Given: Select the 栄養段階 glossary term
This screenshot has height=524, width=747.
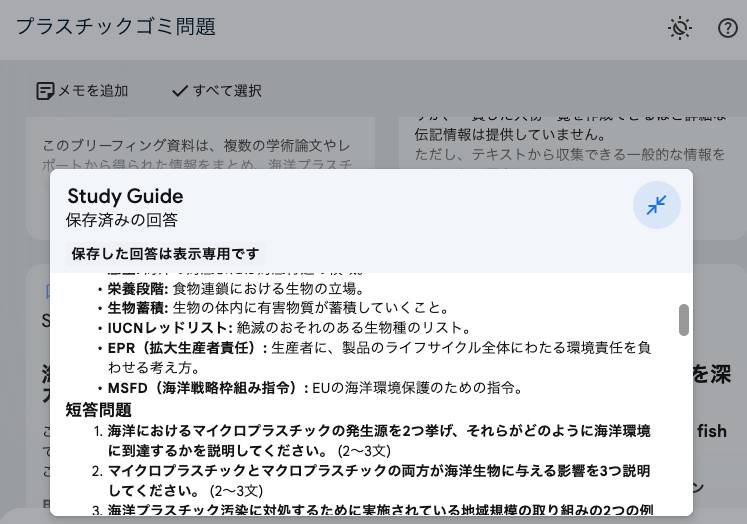Looking at the screenshot, I should (x=138, y=289).
